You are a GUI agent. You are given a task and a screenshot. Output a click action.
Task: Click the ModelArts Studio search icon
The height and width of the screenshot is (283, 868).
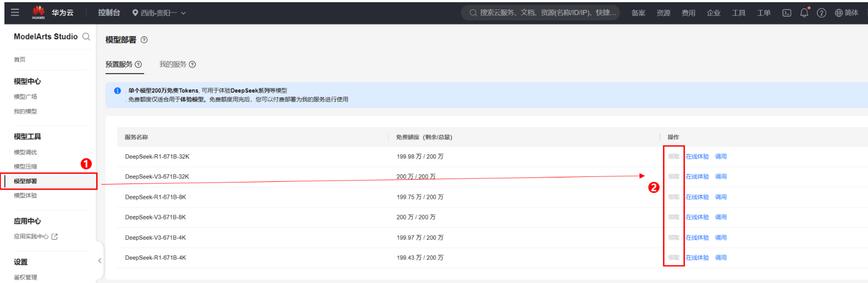pos(86,36)
